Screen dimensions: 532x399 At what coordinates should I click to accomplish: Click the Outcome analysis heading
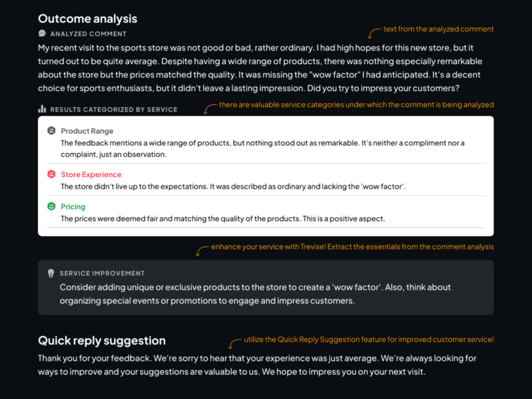click(x=87, y=19)
